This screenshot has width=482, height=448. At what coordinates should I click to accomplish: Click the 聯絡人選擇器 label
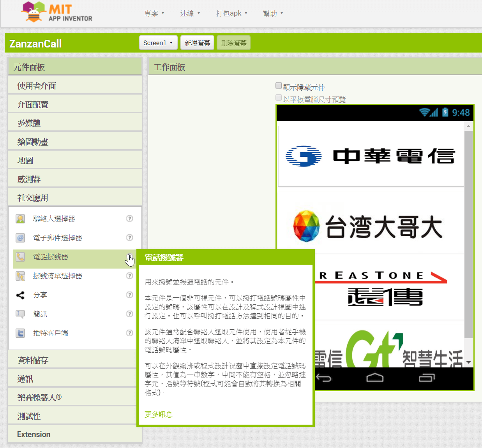pyautogui.click(x=54, y=219)
